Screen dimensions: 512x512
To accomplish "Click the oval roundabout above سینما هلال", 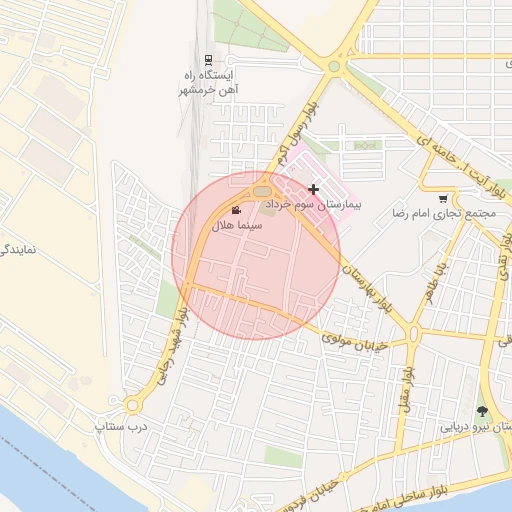I will point(262,191).
